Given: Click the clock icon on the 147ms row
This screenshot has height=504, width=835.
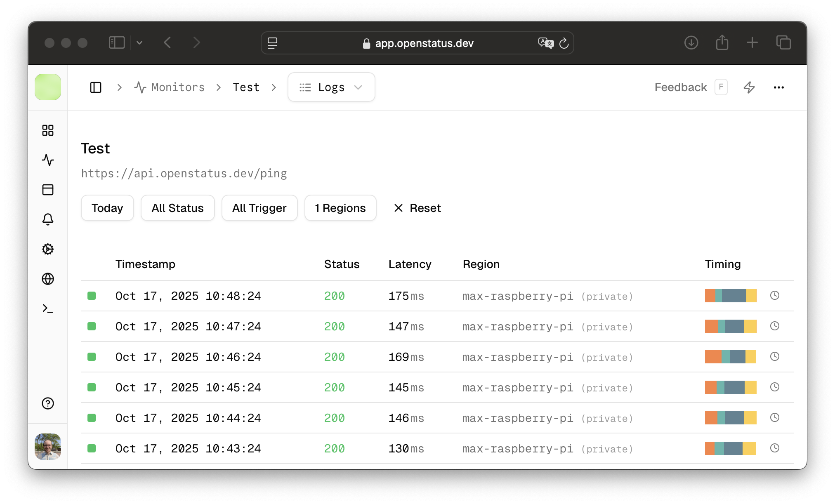Looking at the screenshot, I should [x=774, y=326].
